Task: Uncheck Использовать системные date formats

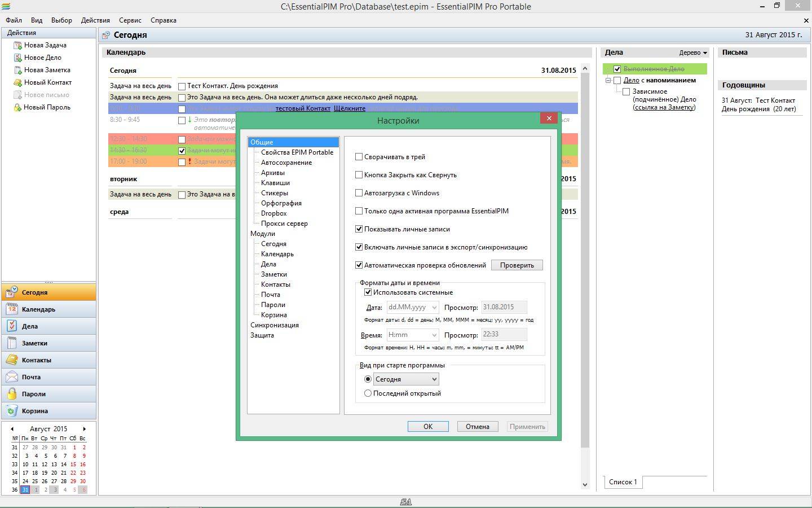Action: click(368, 292)
